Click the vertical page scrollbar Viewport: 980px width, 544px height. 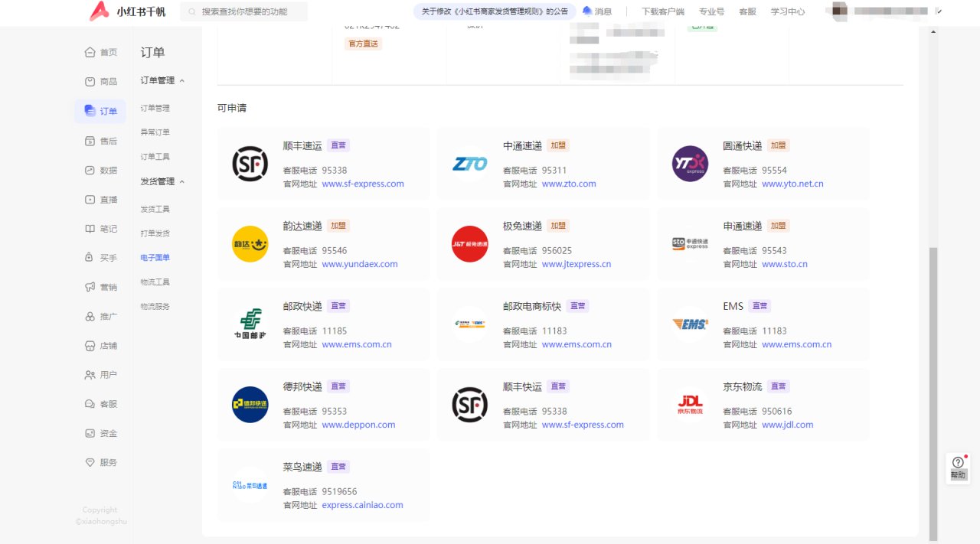tap(932, 383)
